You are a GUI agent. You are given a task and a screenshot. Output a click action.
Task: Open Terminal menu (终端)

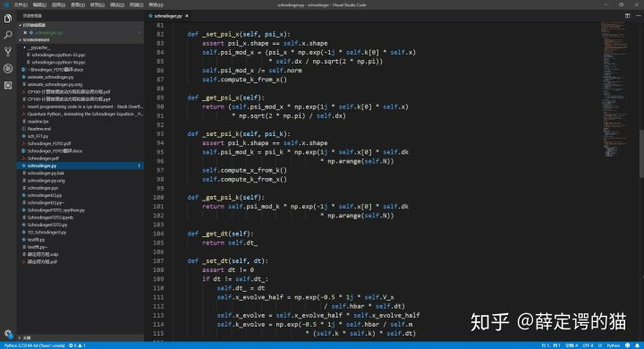(x=136, y=5)
